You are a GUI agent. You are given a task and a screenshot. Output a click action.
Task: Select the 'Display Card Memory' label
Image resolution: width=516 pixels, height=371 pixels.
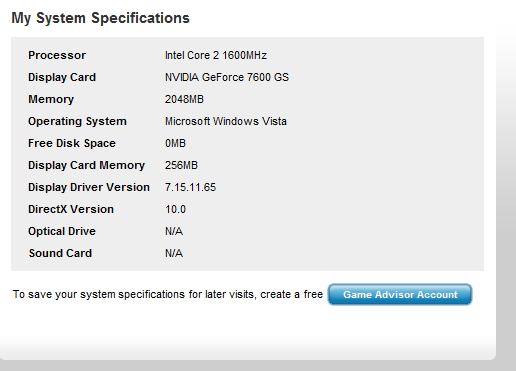86,165
